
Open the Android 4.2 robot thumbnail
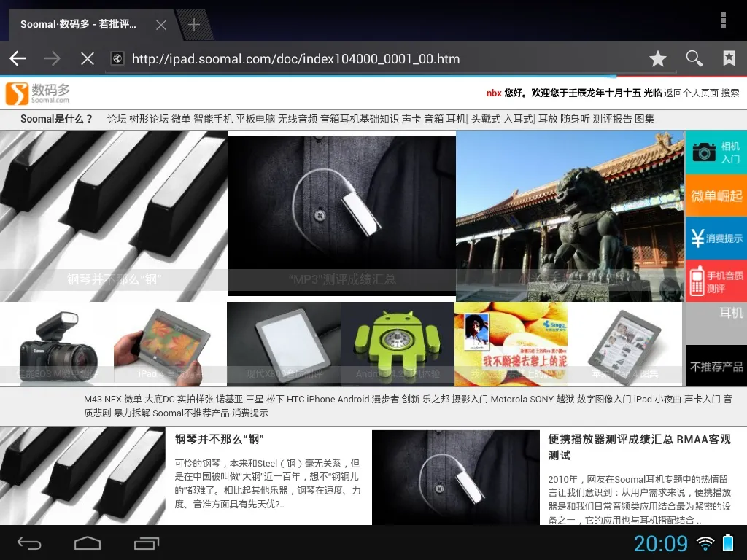[398, 344]
